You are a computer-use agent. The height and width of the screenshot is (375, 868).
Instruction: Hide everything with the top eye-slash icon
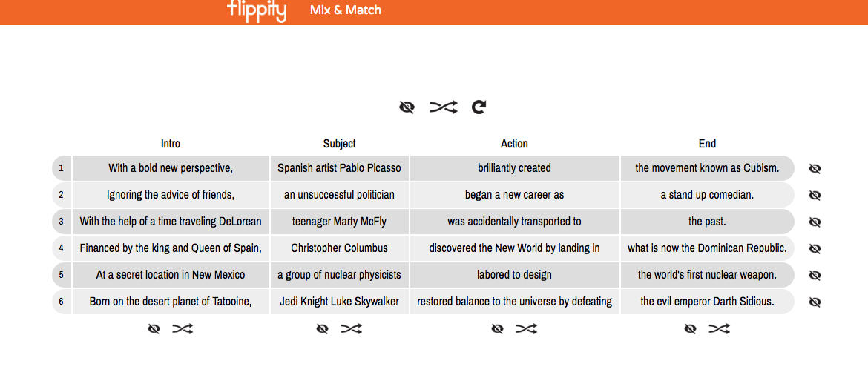[407, 107]
